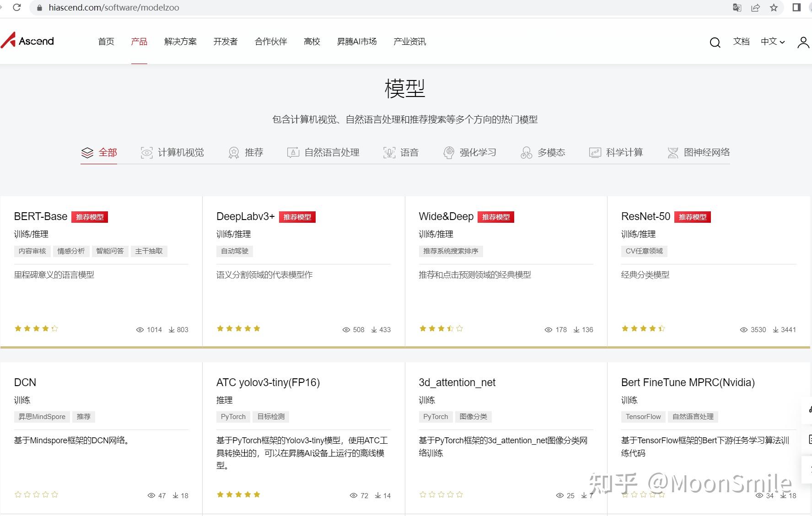Viewport: 812px width, 516px height.
Task: Open the site search magnifier icon
Action: [x=715, y=42]
